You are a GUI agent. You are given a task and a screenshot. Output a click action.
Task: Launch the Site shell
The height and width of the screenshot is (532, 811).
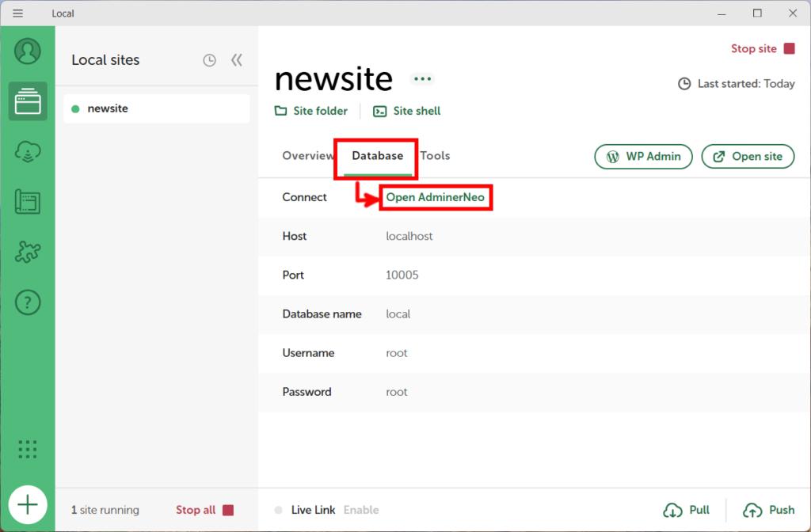(x=406, y=111)
